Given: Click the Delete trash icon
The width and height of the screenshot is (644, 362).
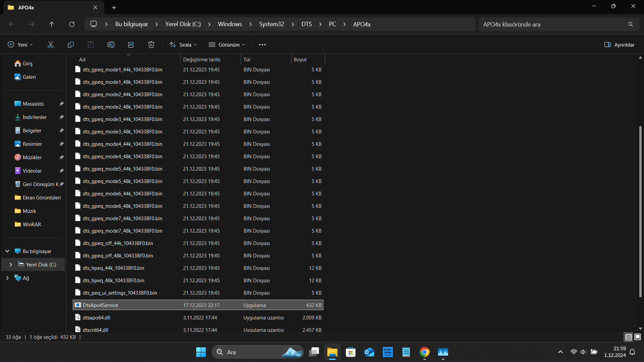Looking at the screenshot, I should (x=151, y=45).
